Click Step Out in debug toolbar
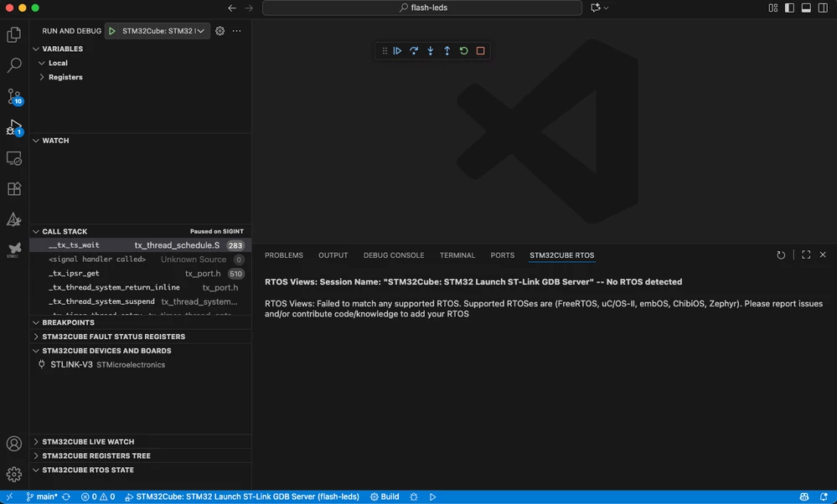The image size is (837, 504). click(x=447, y=51)
